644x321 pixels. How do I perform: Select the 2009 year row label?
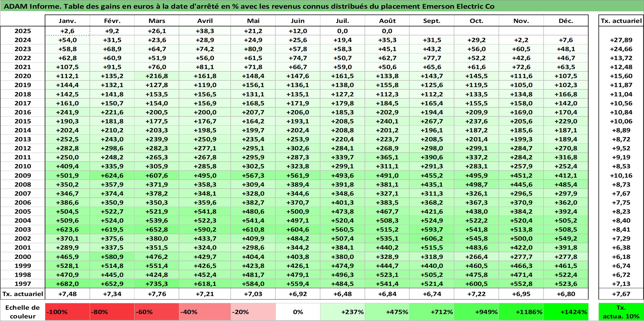click(23, 176)
